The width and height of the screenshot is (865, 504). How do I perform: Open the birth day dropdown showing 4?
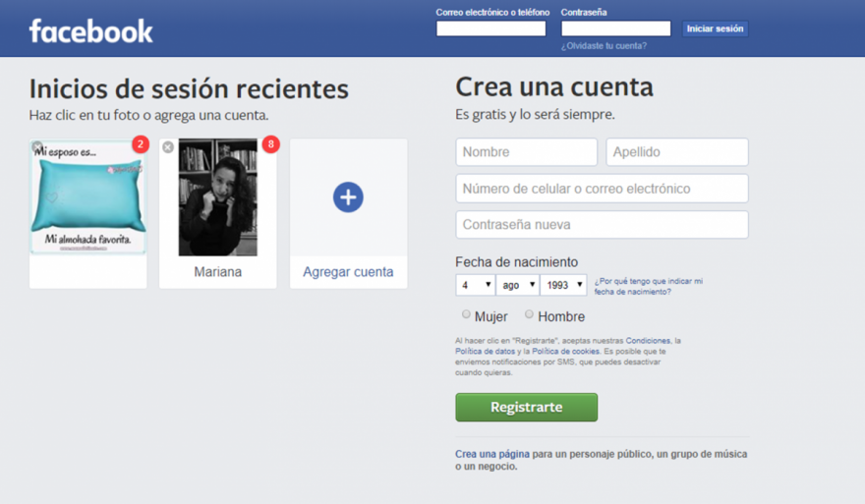coord(475,285)
